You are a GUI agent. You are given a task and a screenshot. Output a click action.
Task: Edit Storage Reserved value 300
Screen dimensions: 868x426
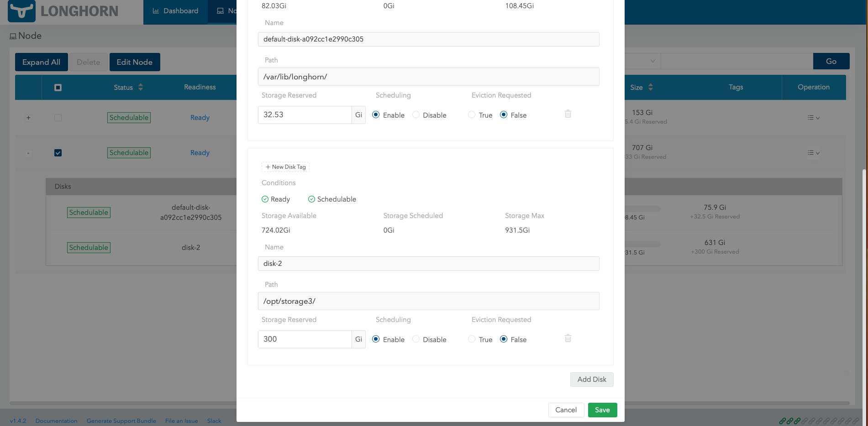coord(305,339)
